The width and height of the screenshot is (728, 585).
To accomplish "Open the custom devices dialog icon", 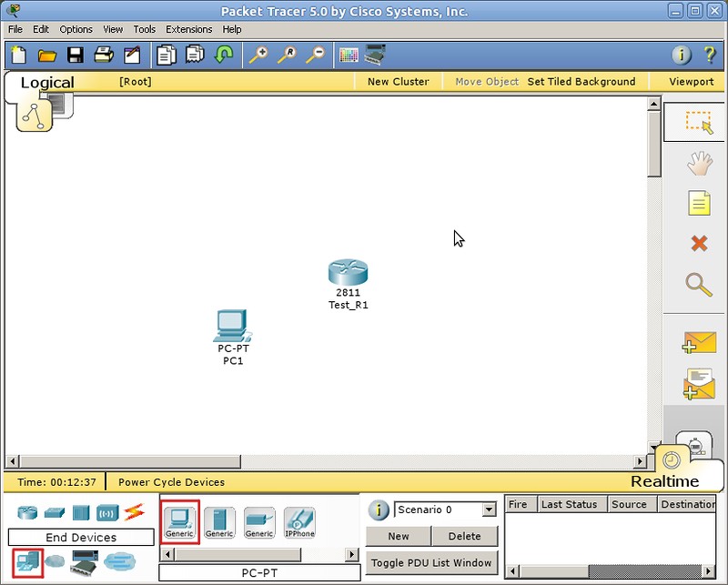I will 375,55.
